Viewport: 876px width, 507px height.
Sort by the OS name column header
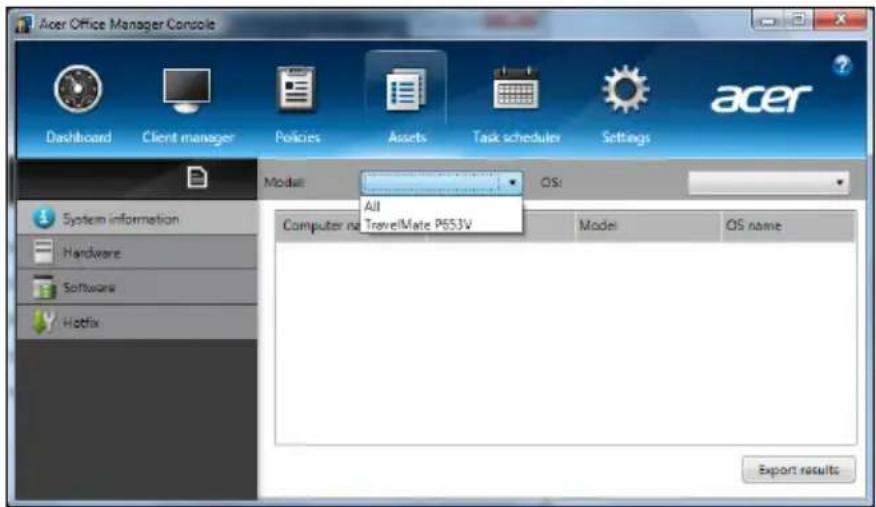tap(753, 226)
